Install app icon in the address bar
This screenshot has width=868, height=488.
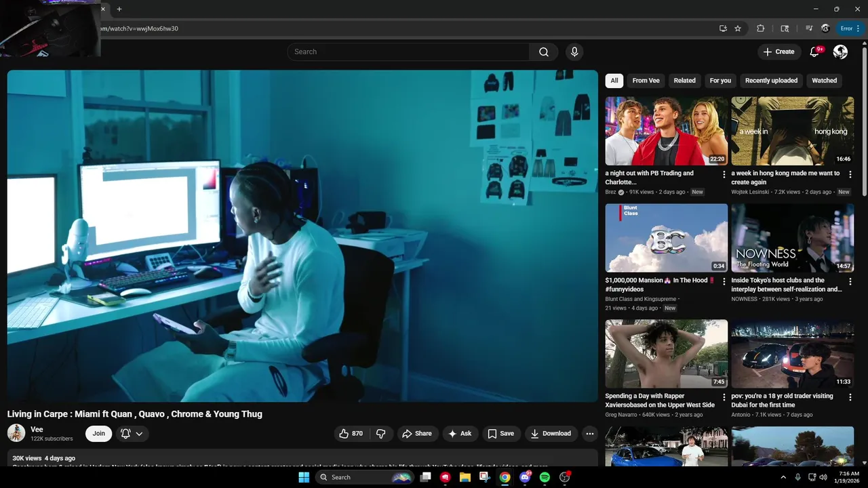724,28
